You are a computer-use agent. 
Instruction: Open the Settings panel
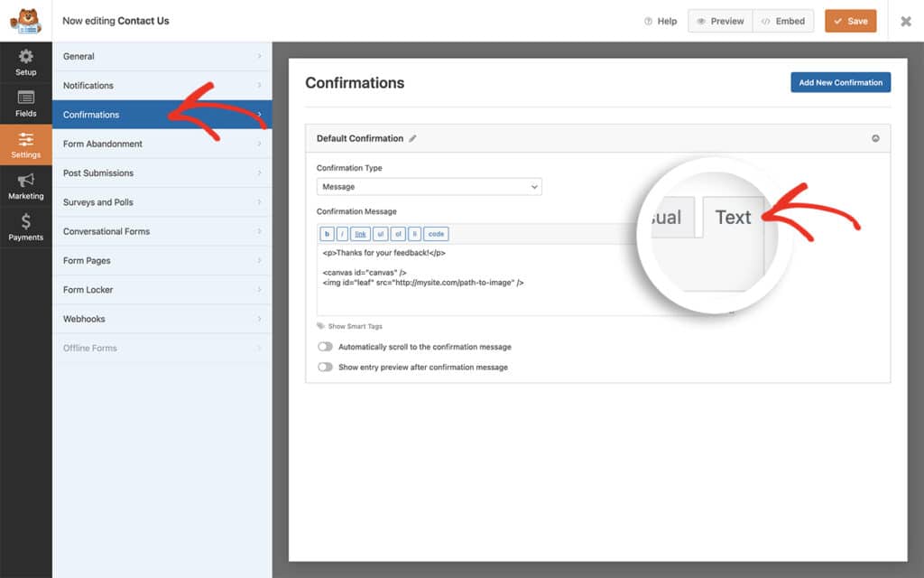click(x=26, y=145)
